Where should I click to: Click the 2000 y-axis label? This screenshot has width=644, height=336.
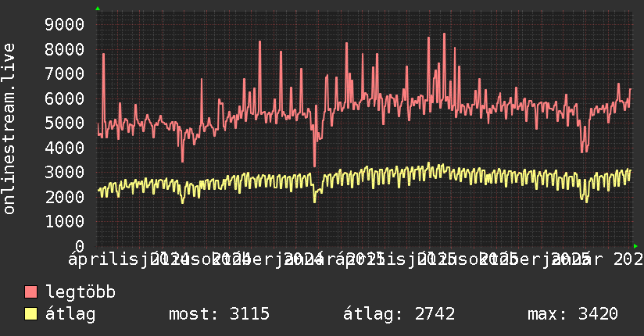pyautogui.click(x=65, y=197)
